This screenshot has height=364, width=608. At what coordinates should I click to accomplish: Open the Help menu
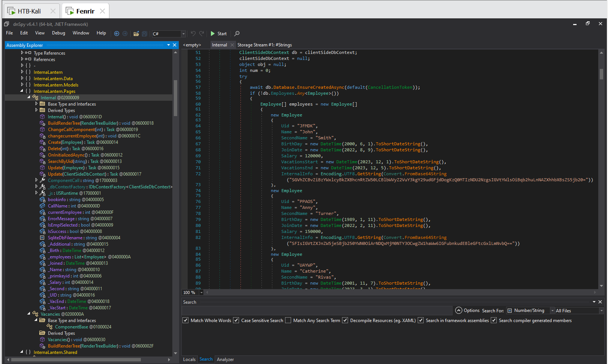101,33
